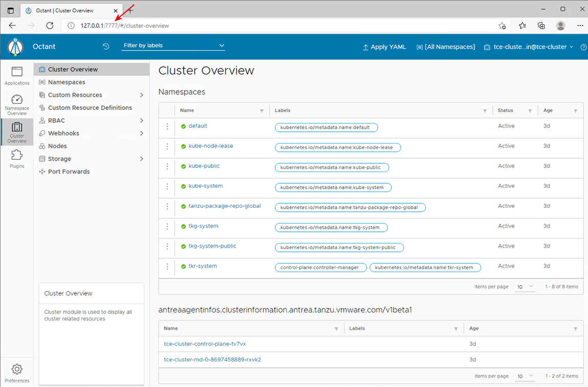Select Cluster Overview in the sidebar
Screen dimensions: 588x387
(x=91, y=69)
